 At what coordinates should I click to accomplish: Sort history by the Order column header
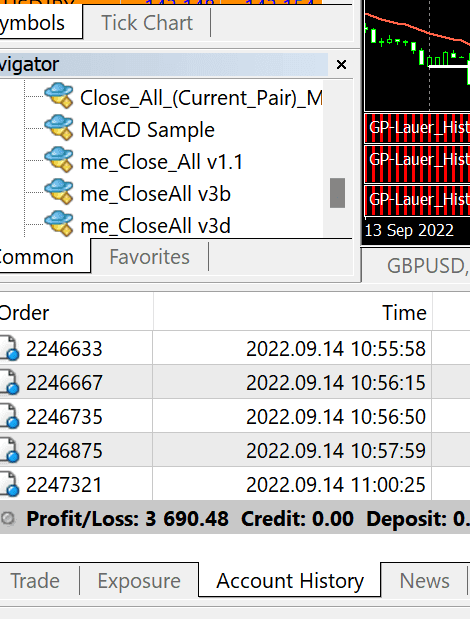click(x=76, y=313)
